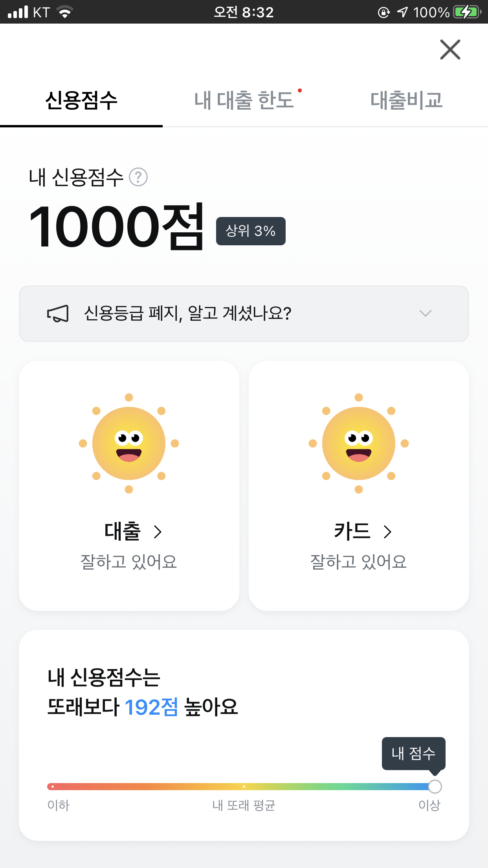Screen dimensions: 488x868
Task: Close the credit score screen with X
Action: 450,50
